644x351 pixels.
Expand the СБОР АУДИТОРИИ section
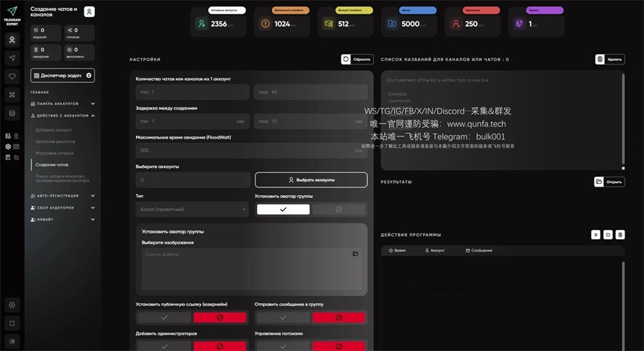[62, 208]
